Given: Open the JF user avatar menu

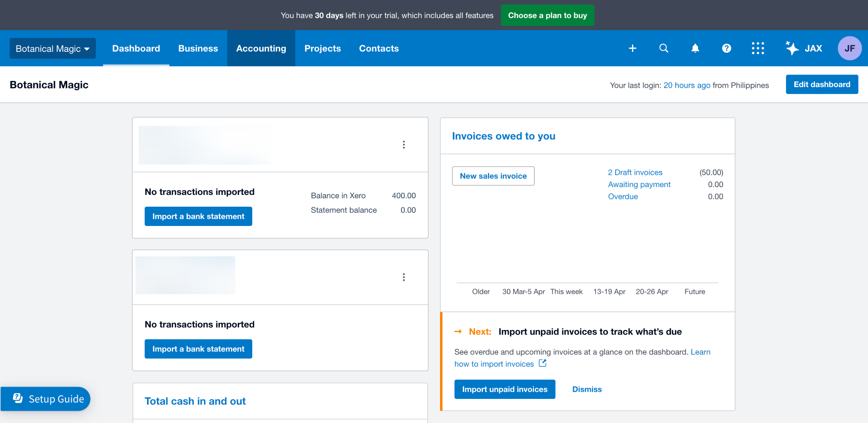Looking at the screenshot, I should tap(849, 48).
